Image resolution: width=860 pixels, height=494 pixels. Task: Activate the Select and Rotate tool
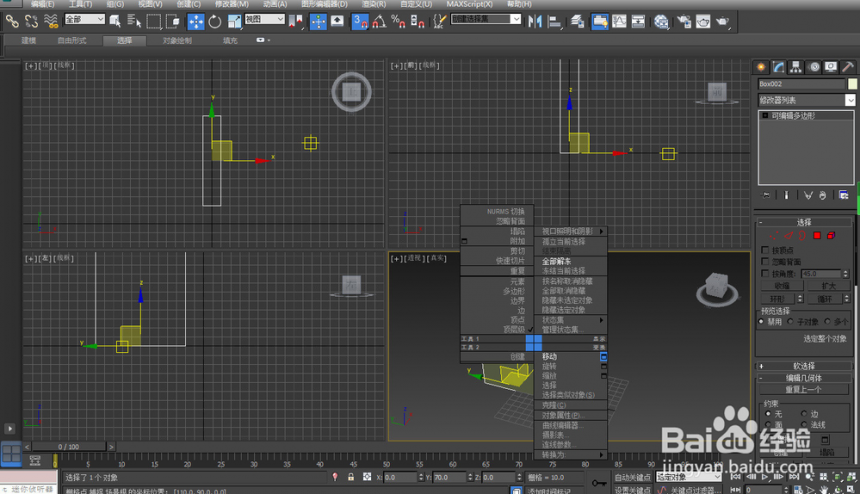coord(215,21)
